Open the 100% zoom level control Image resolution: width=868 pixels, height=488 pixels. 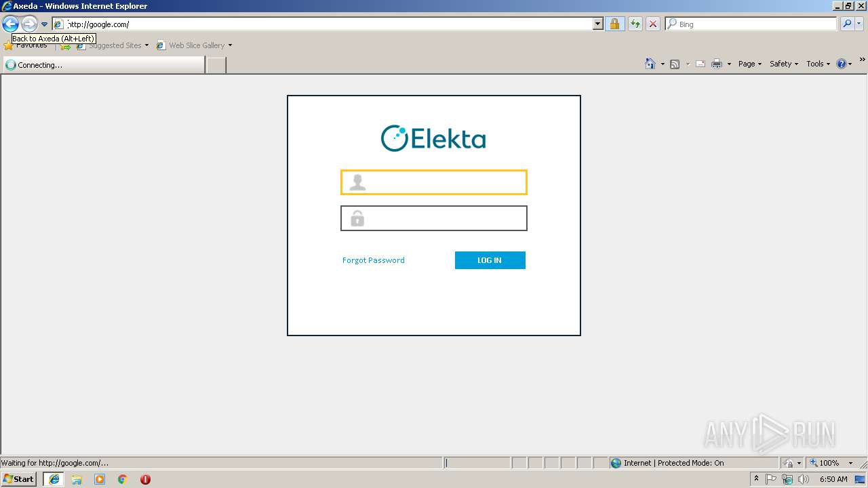pyautogui.click(x=831, y=463)
